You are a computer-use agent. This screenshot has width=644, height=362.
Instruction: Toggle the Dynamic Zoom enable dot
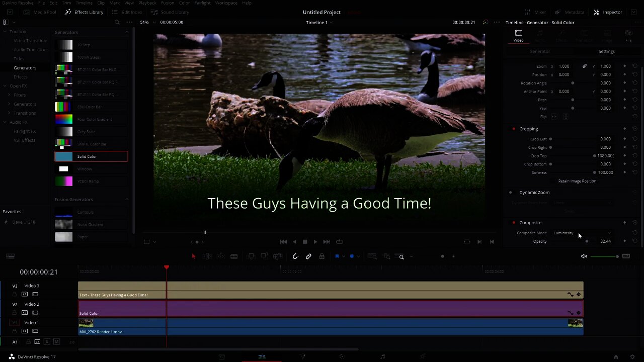coord(510,193)
